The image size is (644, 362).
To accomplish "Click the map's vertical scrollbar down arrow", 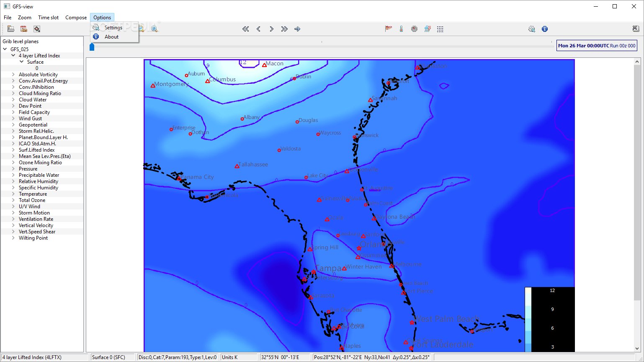I will pyautogui.click(x=637, y=348).
